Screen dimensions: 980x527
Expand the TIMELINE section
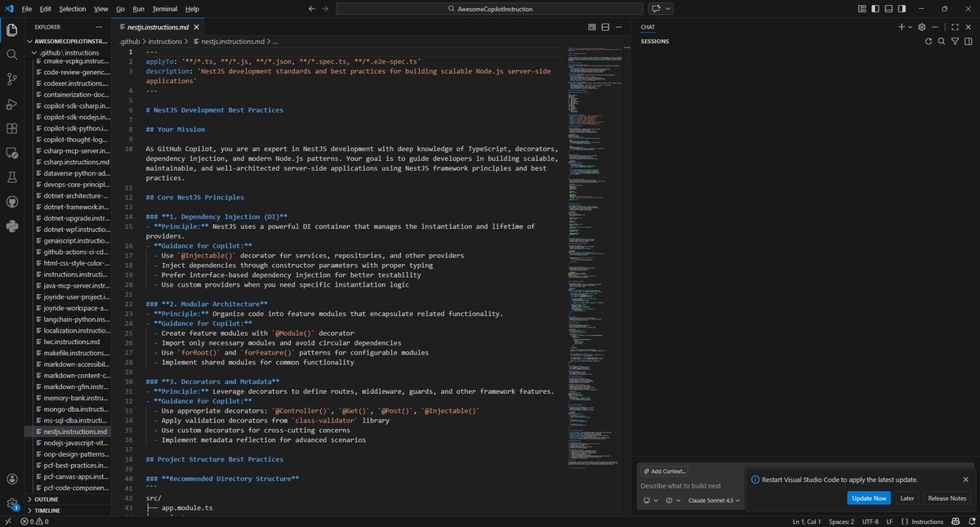click(x=47, y=511)
